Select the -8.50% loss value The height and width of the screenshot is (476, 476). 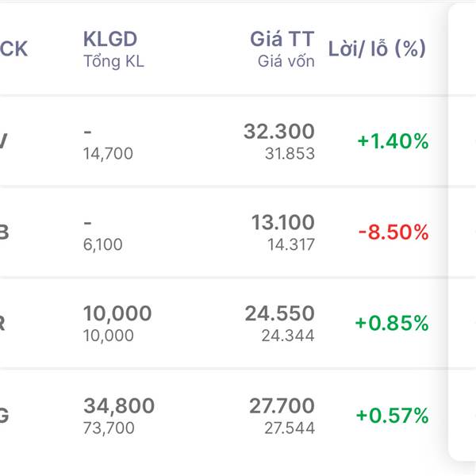pos(393,232)
